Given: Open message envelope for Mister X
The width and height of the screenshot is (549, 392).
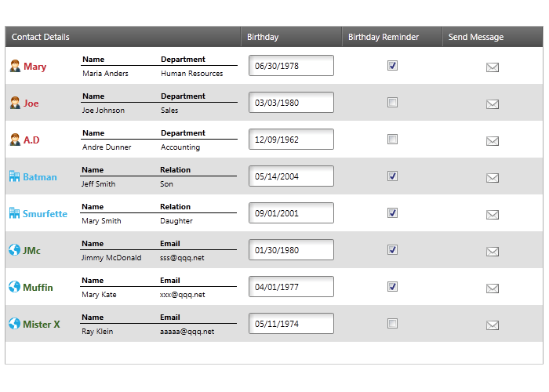Looking at the screenshot, I should coord(493,325).
